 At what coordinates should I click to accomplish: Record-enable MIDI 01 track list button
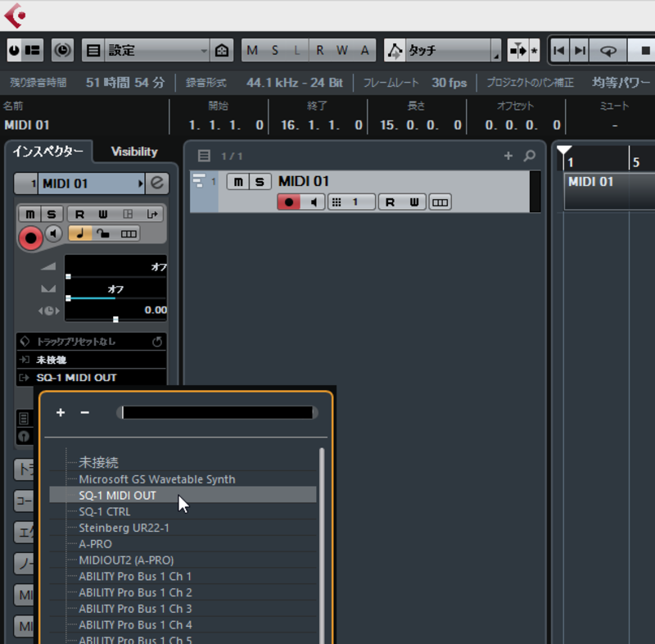(x=289, y=202)
